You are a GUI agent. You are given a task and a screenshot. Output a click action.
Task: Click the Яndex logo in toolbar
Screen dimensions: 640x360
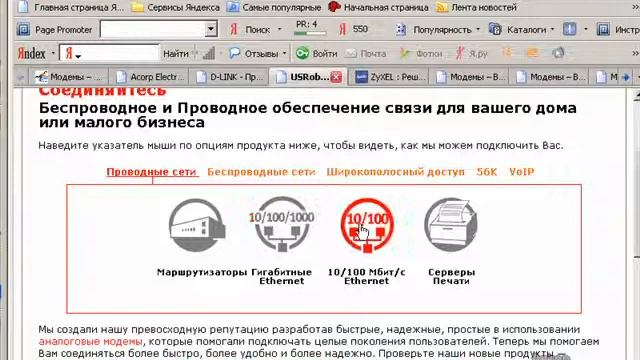point(31,53)
